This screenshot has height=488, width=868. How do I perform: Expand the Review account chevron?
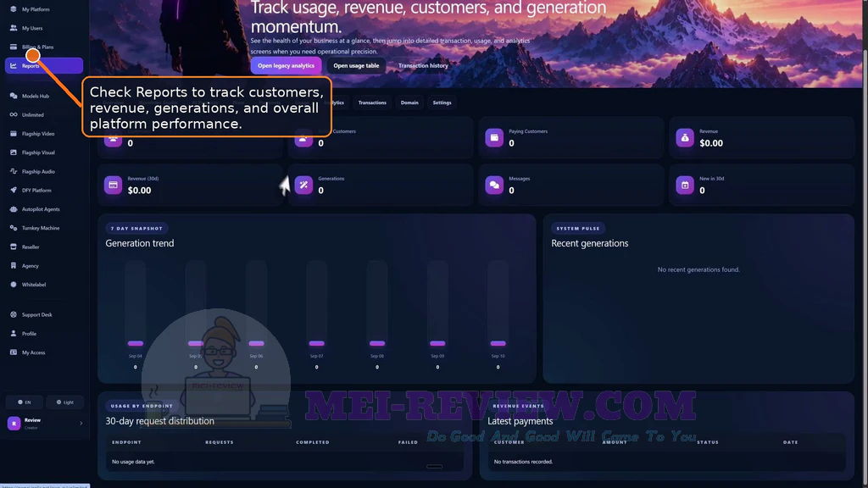coord(81,424)
